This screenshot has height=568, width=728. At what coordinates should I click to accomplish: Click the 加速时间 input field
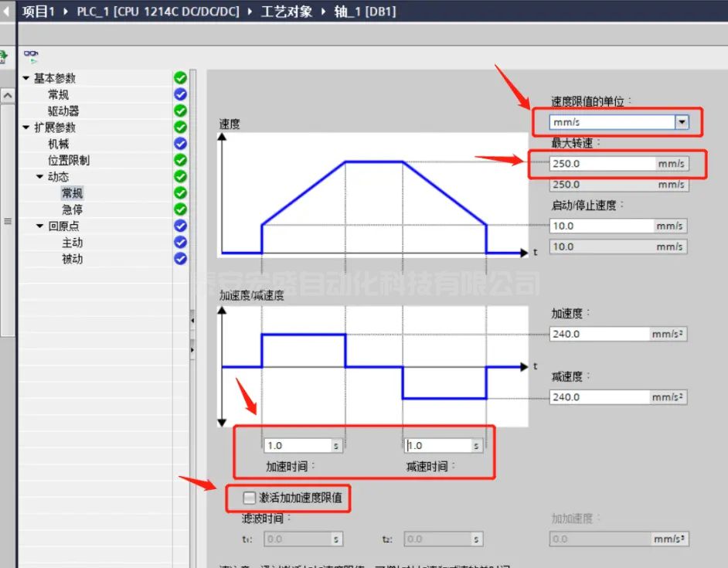(298, 446)
